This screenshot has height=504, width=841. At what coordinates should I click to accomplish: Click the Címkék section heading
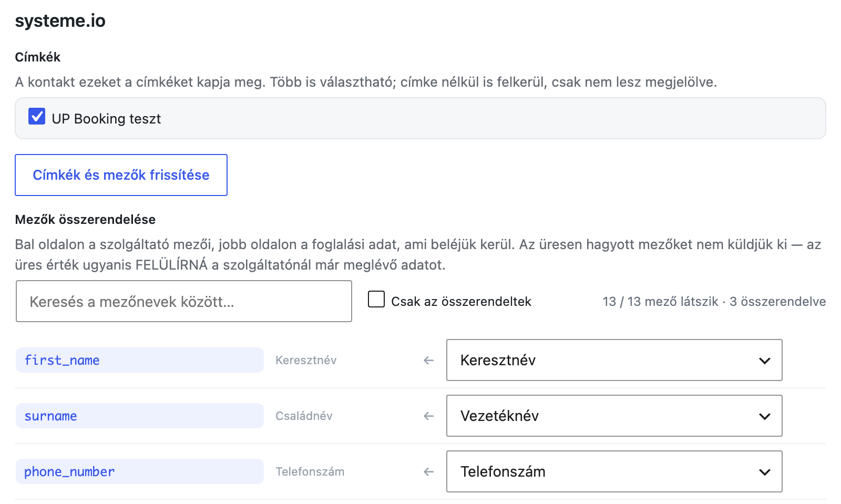tap(38, 57)
